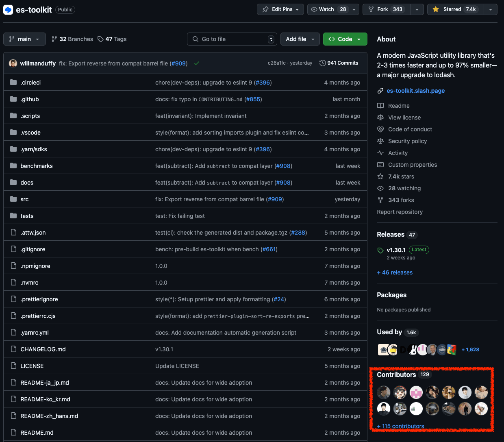Open the es-toolkit.slash.page website link

415,91
